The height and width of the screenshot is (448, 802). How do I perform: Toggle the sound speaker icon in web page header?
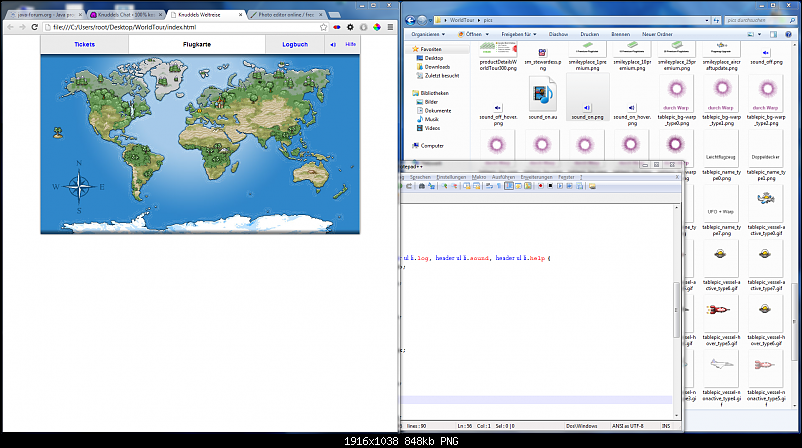coord(333,44)
